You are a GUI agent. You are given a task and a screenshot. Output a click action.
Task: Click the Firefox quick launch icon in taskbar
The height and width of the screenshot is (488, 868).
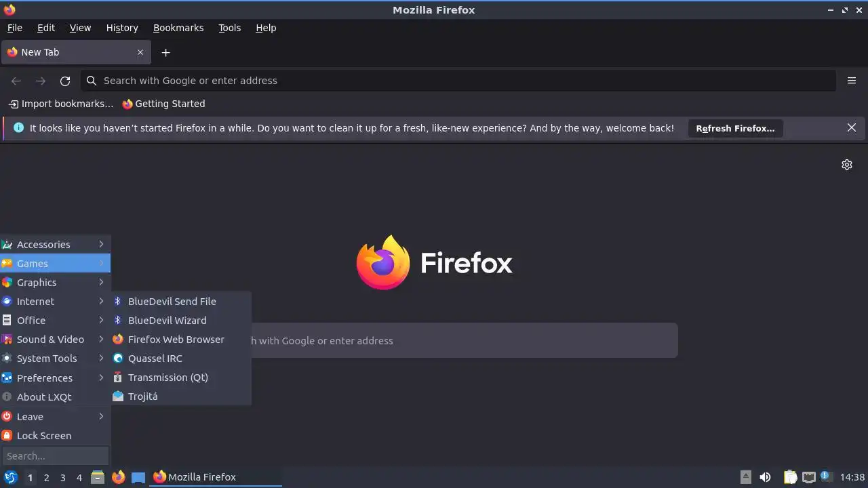coord(118,477)
